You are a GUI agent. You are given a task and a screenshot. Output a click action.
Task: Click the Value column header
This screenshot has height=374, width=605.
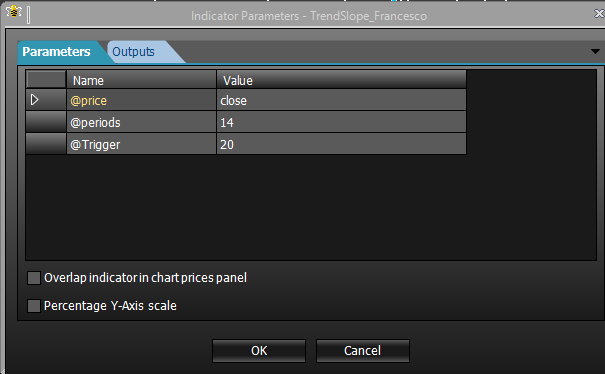[341, 80]
